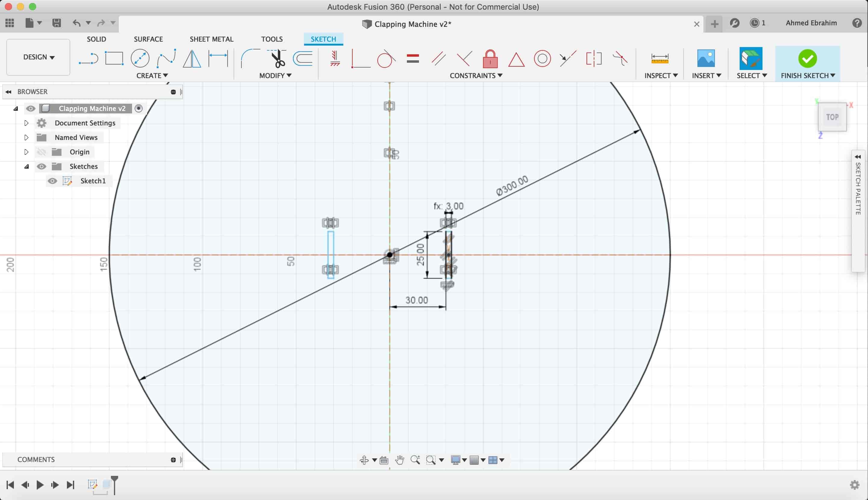Undo the last action

[77, 23]
